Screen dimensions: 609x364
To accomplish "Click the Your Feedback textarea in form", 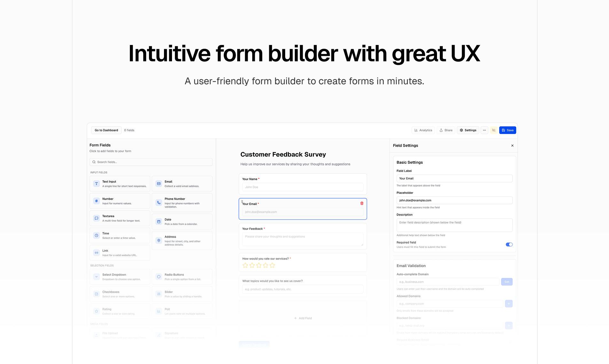I will point(302,239).
